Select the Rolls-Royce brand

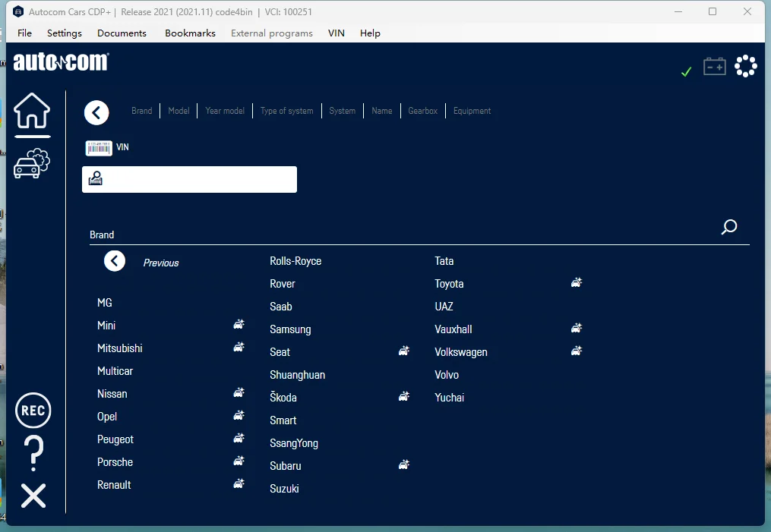[x=295, y=261]
